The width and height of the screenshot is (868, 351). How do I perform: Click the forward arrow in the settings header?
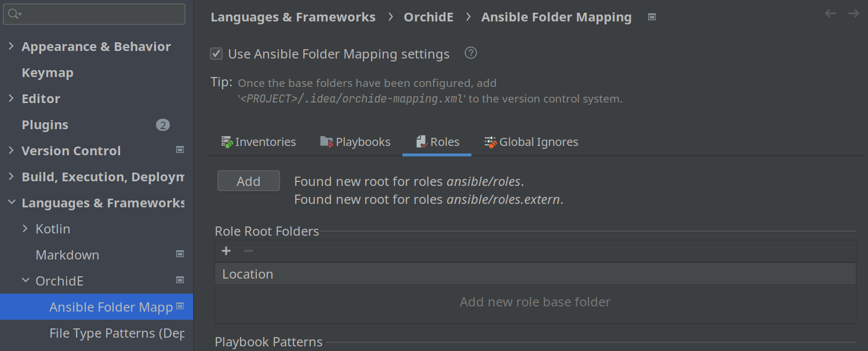854,13
